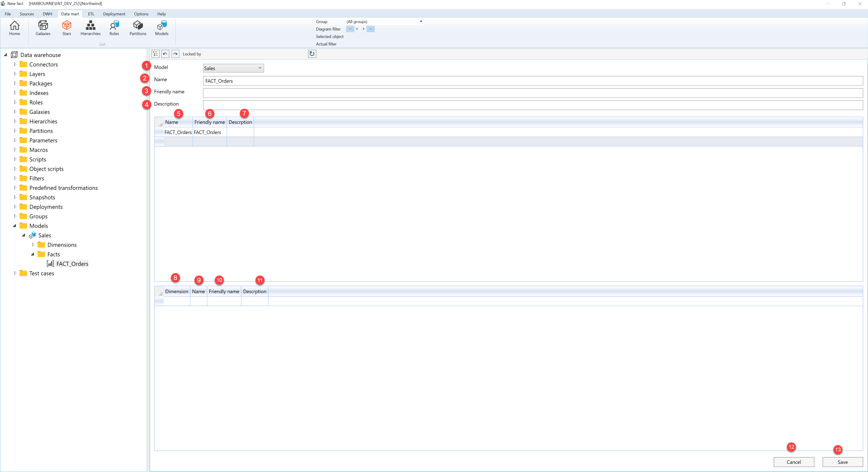The image size is (868, 472).
Task: Expand the Connectors tree node
Action: (15, 64)
